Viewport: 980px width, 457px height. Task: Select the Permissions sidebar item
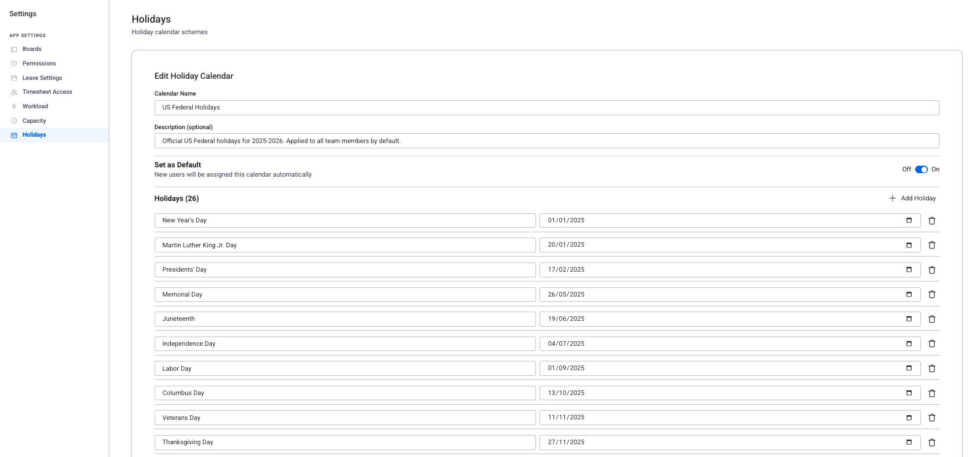coord(39,64)
